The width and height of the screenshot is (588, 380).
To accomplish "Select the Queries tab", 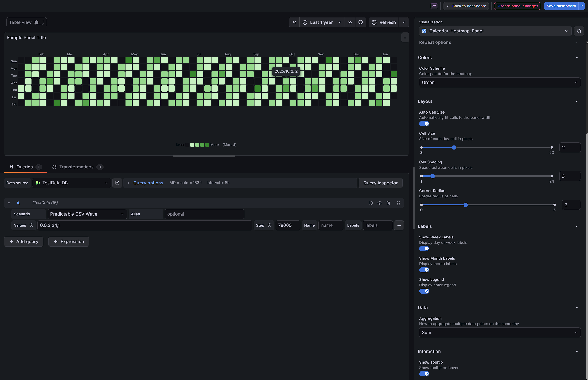I will [25, 167].
